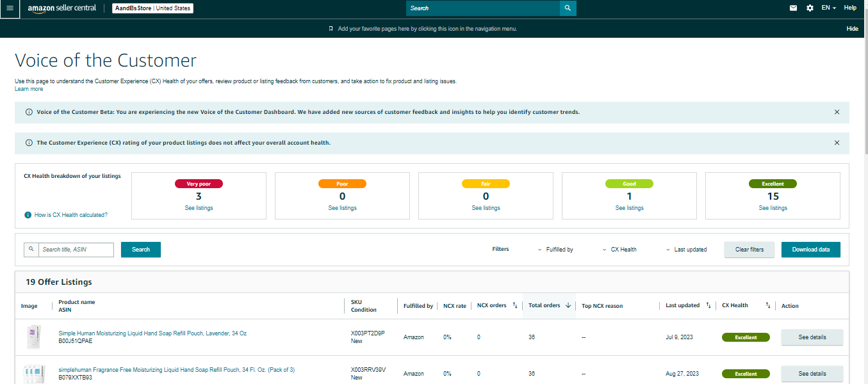Close the CX rating account health banner
The width and height of the screenshot is (868, 384).
pyautogui.click(x=837, y=143)
